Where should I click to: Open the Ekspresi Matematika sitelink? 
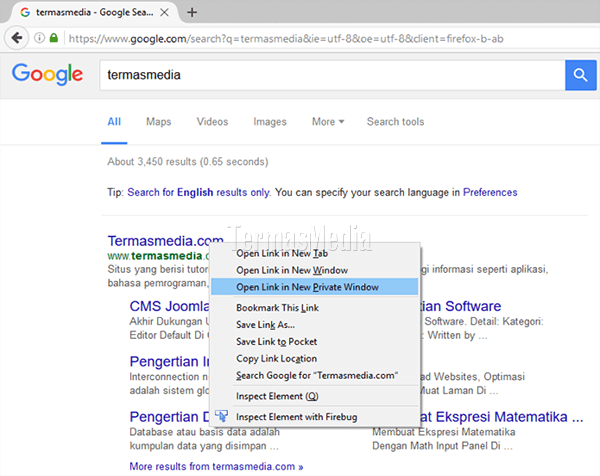pos(502,417)
